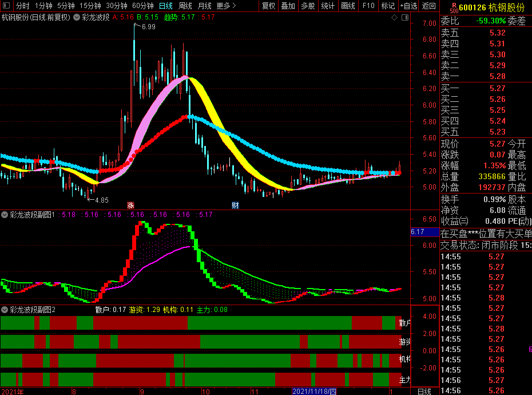Open the F10 company info
The image size is (532, 395).
[x=368, y=6]
